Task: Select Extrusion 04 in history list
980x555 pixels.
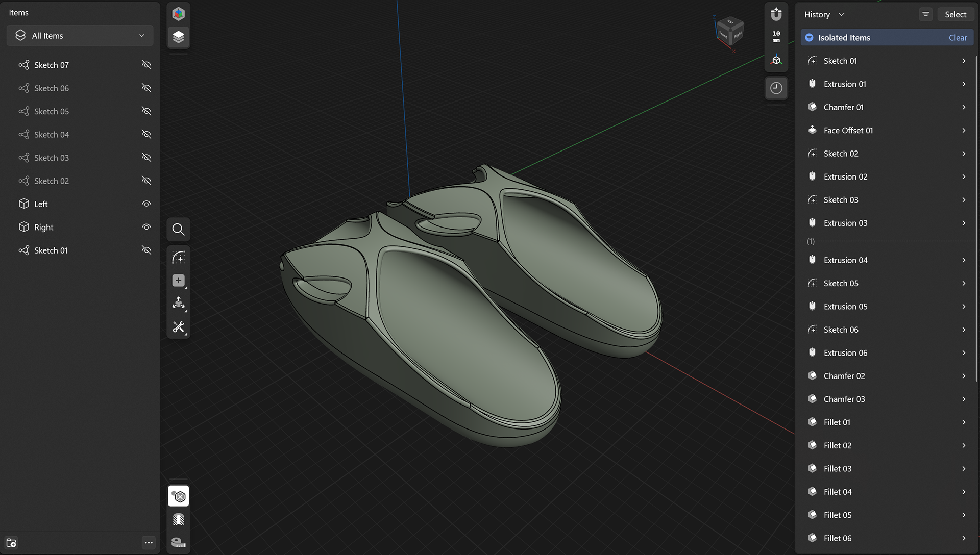Action: [845, 260]
